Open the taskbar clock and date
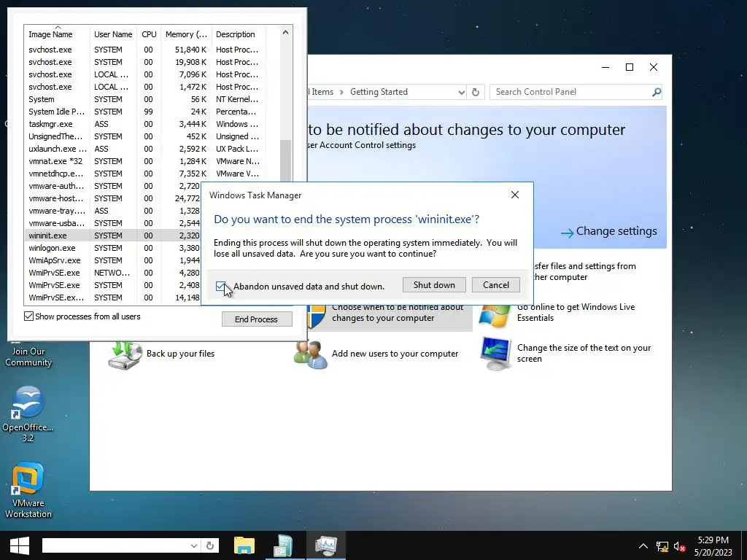The width and height of the screenshot is (747, 560). coord(713,546)
